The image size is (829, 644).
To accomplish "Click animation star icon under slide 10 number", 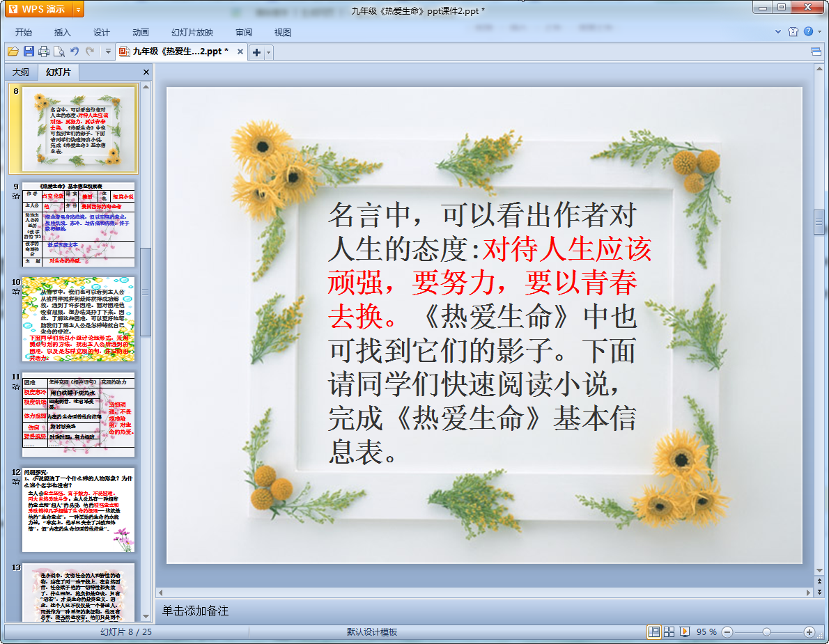I will tap(16, 291).
